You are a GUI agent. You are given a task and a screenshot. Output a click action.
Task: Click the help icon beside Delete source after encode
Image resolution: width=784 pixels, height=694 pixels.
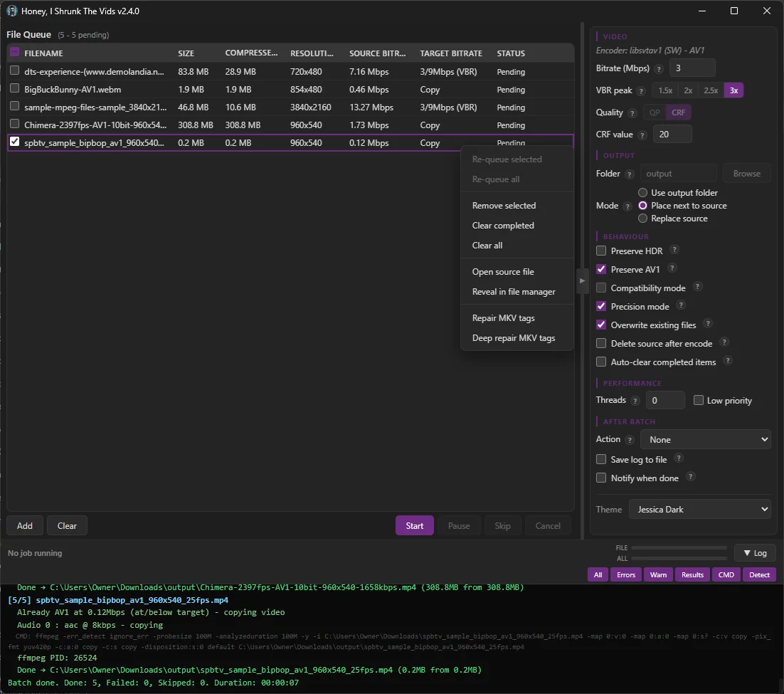pos(724,342)
